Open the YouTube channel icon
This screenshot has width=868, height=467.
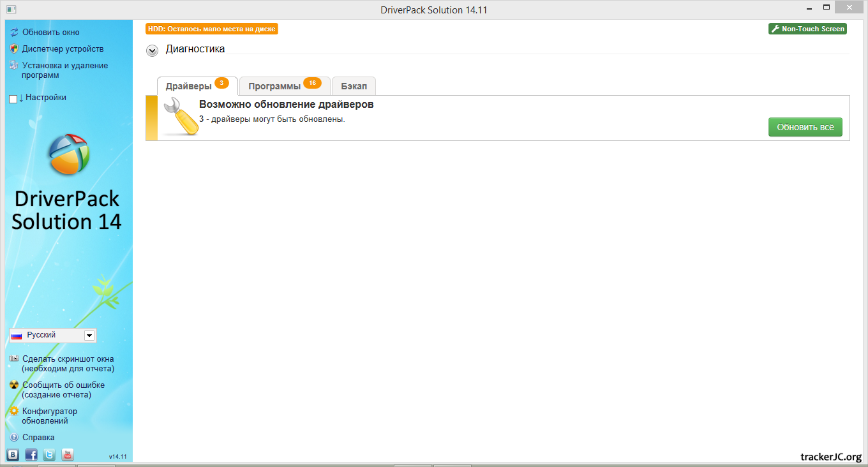(x=68, y=455)
